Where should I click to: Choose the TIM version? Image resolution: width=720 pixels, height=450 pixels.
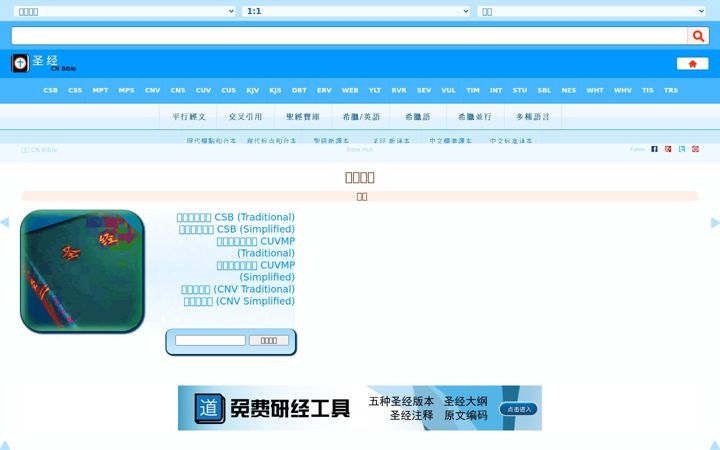(x=472, y=90)
